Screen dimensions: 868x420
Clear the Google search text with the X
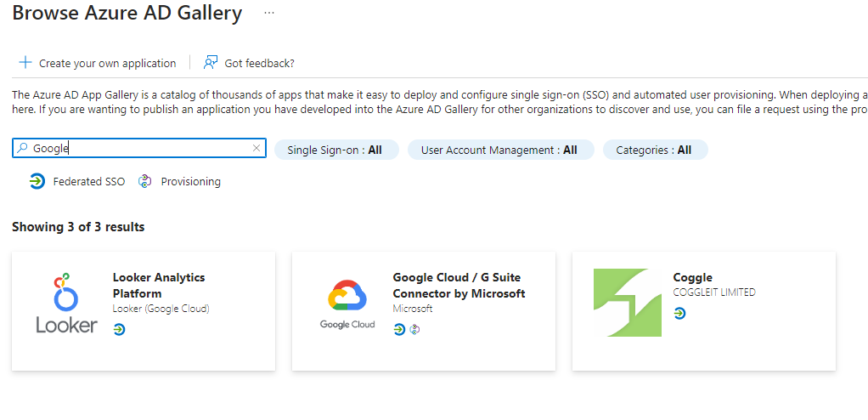tap(256, 148)
